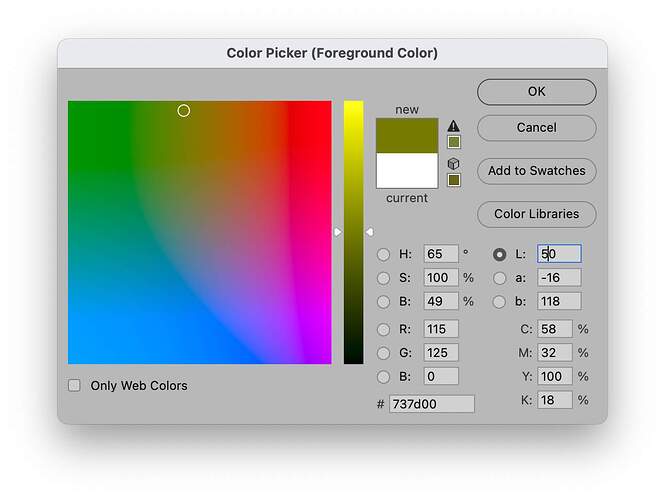Choose the R red radio button

click(383, 329)
